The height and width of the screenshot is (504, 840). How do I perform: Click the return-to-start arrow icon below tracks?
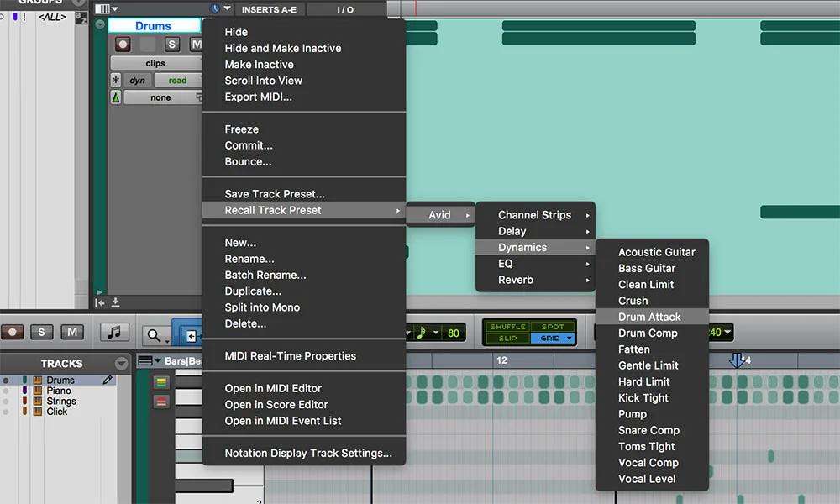click(x=100, y=302)
